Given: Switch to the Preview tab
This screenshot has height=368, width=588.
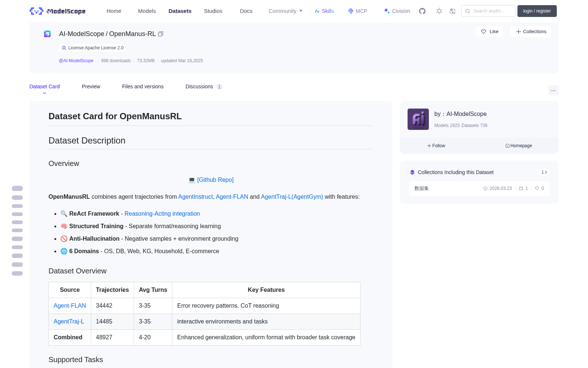Looking at the screenshot, I should pos(91,86).
